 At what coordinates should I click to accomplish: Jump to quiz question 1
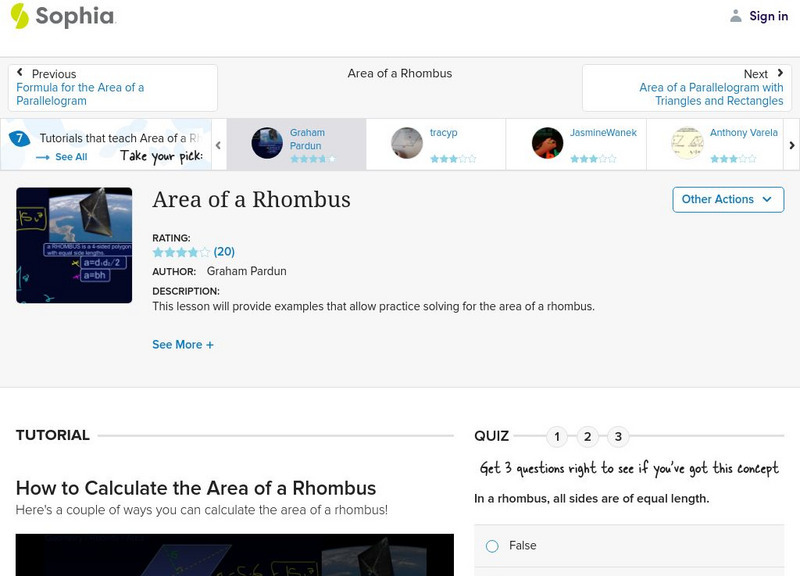coord(557,437)
